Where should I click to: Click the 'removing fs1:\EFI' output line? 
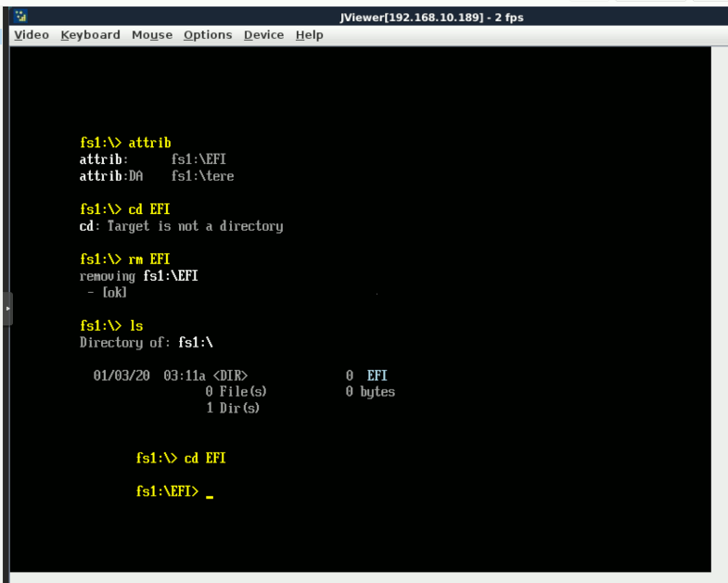[139, 276]
